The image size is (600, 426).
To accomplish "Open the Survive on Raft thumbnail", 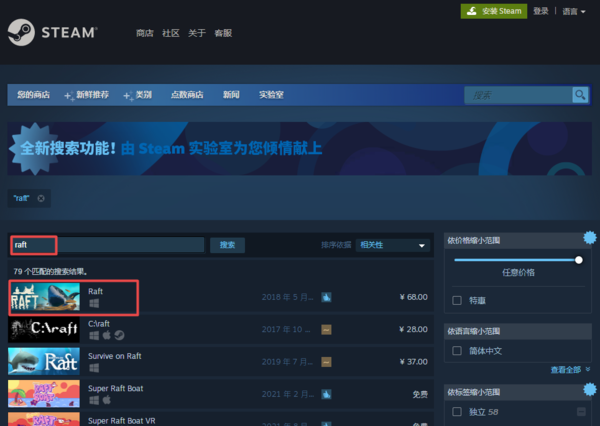I will [44, 361].
